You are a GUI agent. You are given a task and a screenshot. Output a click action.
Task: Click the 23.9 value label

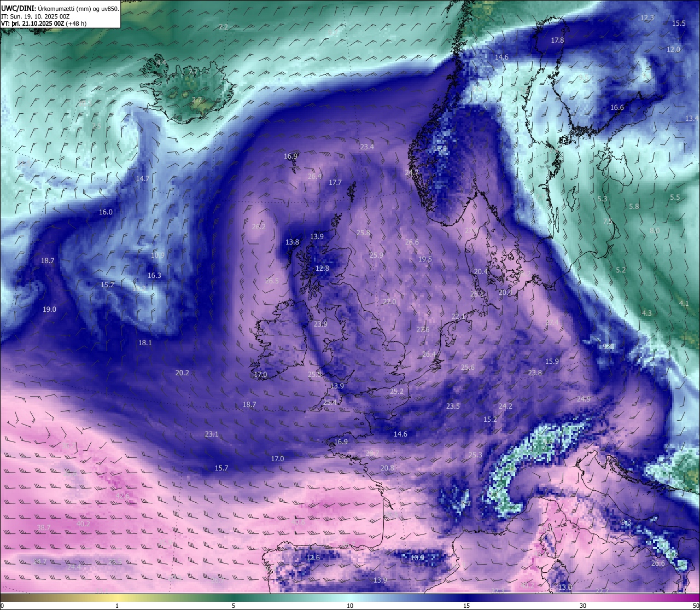[320, 324]
